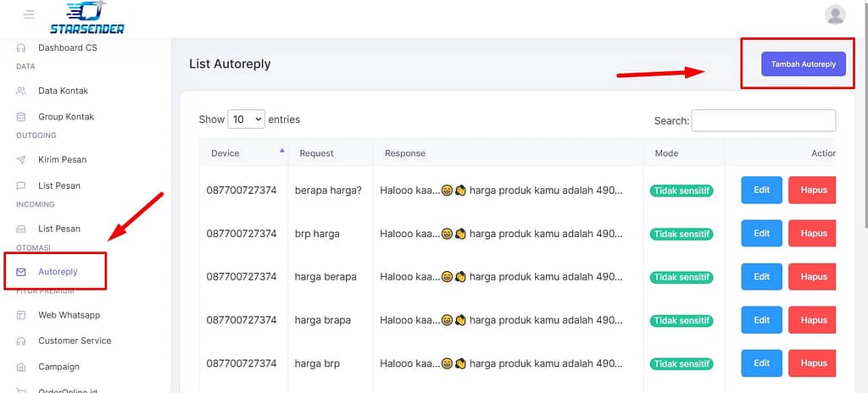This screenshot has width=868, height=393.
Task: Edit the "harga berapa" autoreply
Action: 762,276
